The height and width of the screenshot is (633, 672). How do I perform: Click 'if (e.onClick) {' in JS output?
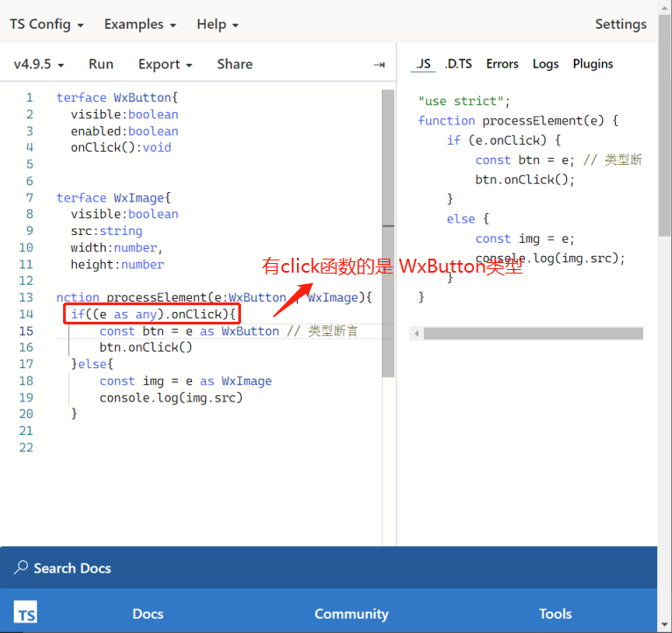[x=504, y=140]
